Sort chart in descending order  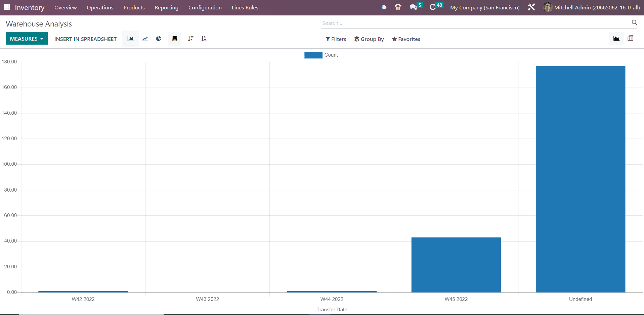[x=190, y=39]
